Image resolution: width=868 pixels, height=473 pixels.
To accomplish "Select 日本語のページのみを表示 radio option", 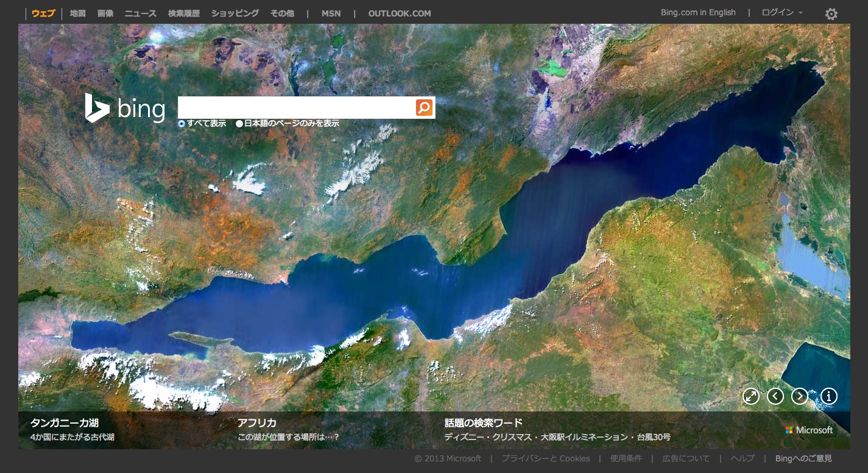I will 239,123.
